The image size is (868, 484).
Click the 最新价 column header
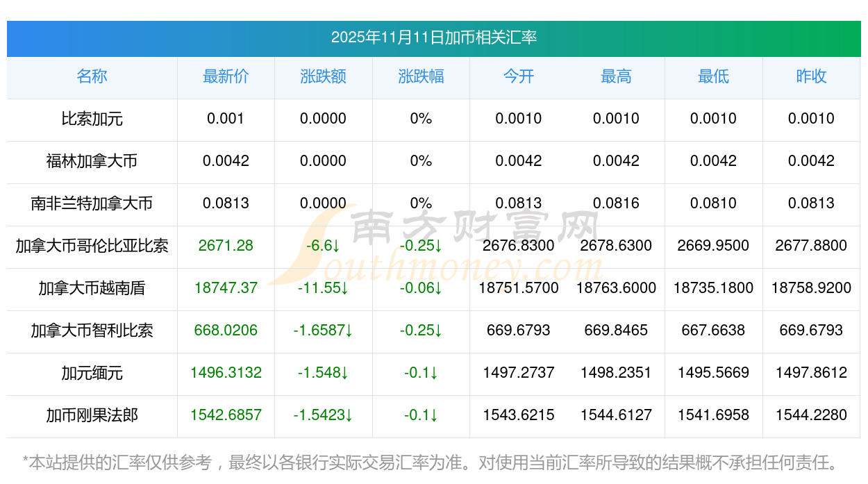pyautogui.click(x=226, y=76)
